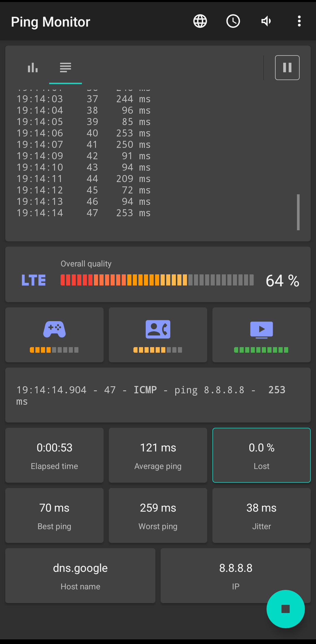Select the Worst ping 259 ms tile
Image resolution: width=316 pixels, height=644 pixels.
pyautogui.click(x=158, y=515)
